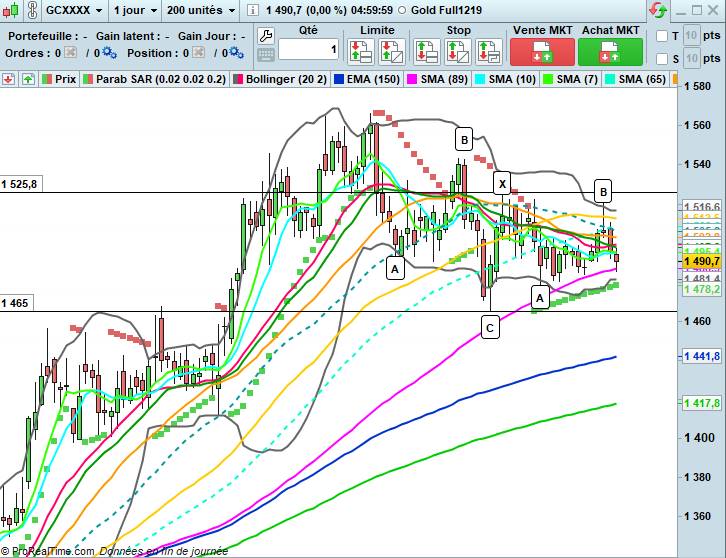Click the green SMA (7) color swatch
This screenshot has height=558, width=726.
(x=548, y=79)
